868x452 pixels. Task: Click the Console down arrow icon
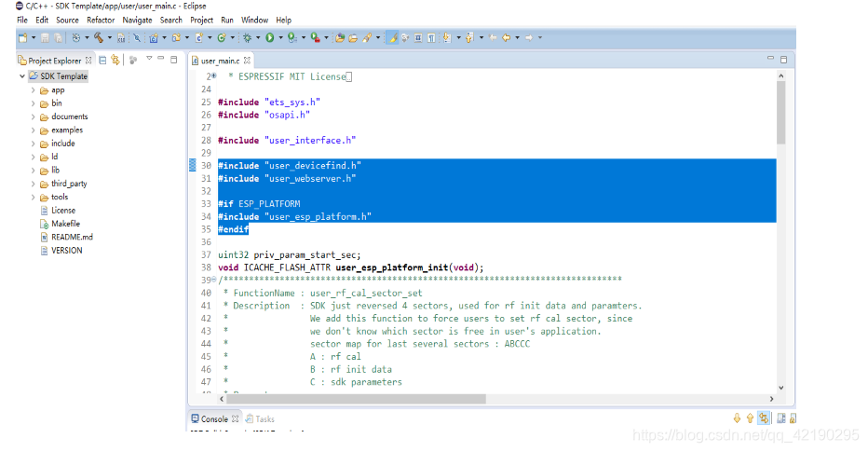point(737,418)
